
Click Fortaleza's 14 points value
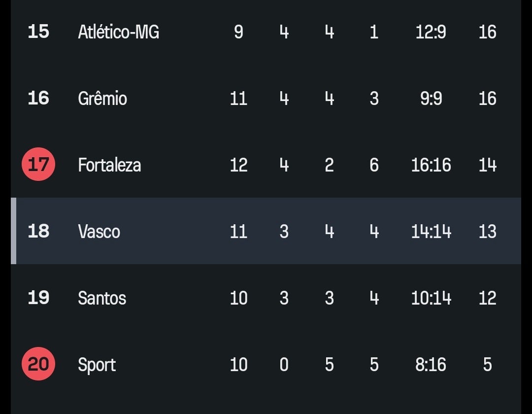(x=488, y=165)
